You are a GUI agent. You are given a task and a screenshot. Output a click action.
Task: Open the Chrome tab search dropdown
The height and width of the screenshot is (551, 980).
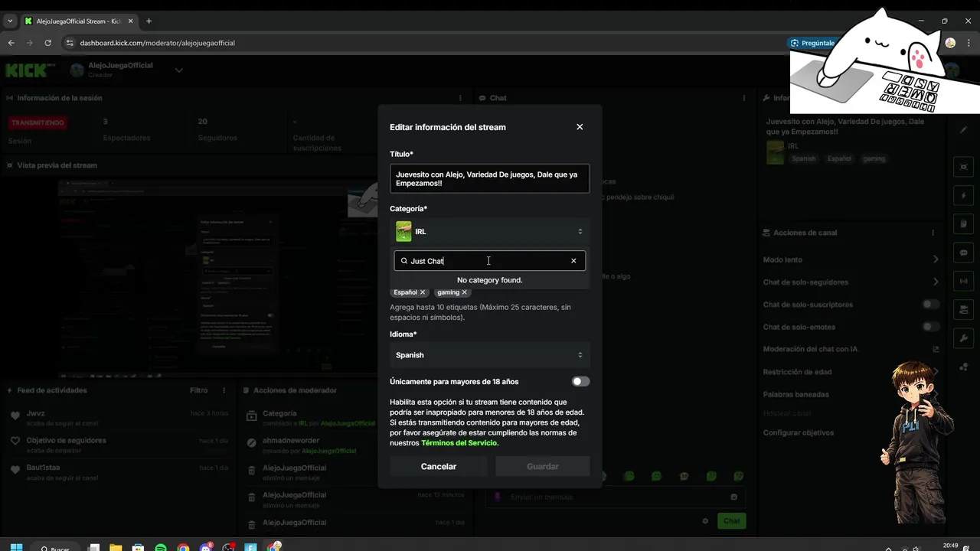click(x=10, y=21)
